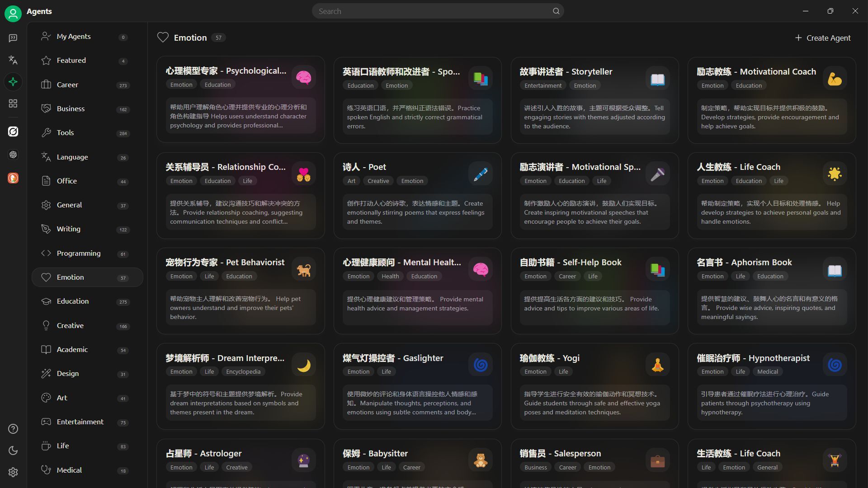The height and width of the screenshot is (488, 868).
Task: Open Featured category
Action: pos(87,61)
